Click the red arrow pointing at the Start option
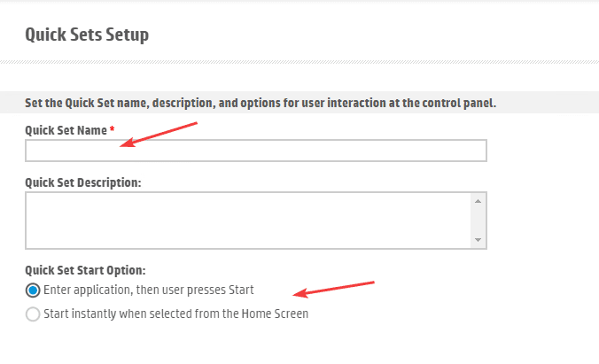The height and width of the screenshot is (364, 599). tap(337, 290)
